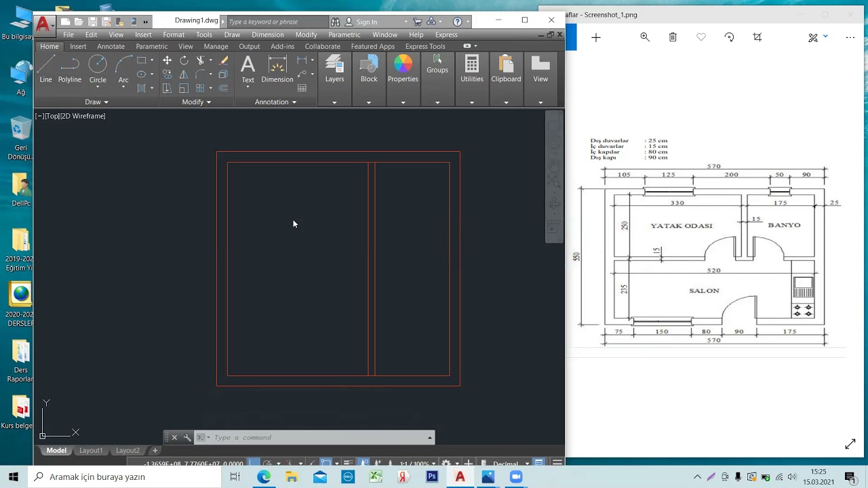
Task: Open Photoshop from the Windows taskbar
Action: pos(432,476)
